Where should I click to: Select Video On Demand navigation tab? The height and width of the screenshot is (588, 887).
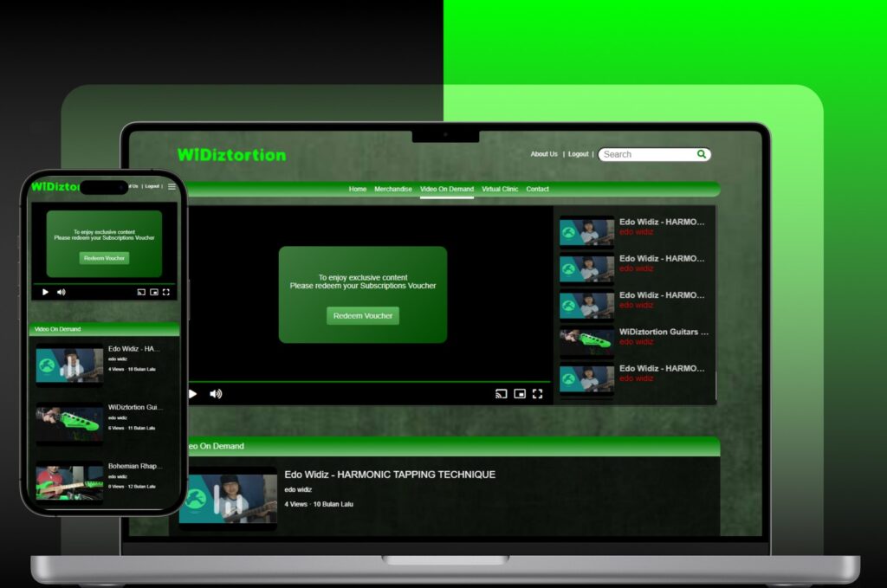447,189
